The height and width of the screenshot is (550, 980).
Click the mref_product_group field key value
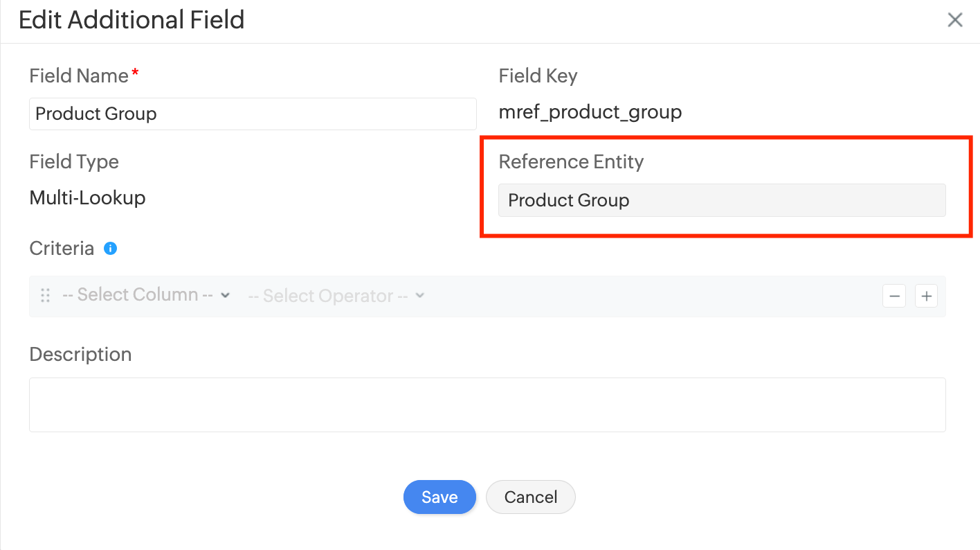(590, 112)
